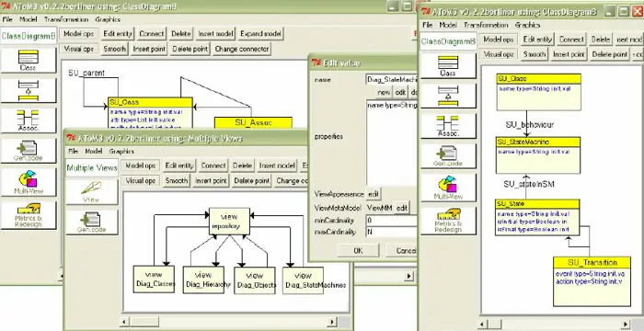The height and width of the screenshot is (331, 644).
Task: Open the Model menu in Multiple Views window
Action: 94,151
